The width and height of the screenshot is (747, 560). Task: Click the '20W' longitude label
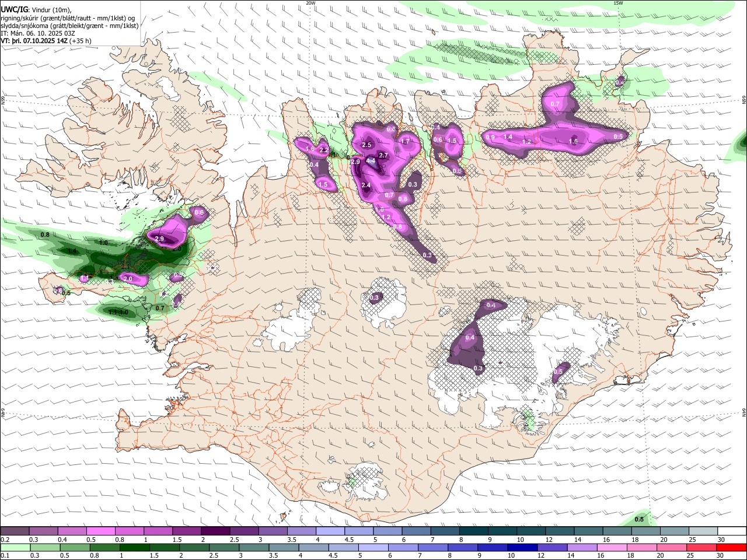(310, 3)
